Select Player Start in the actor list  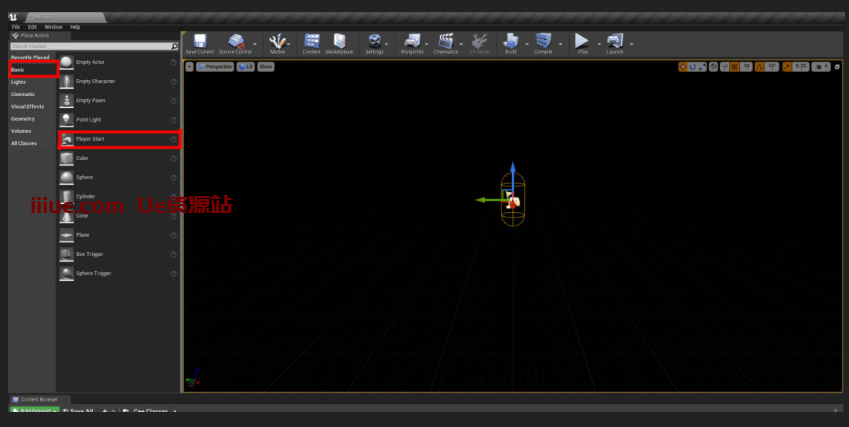click(118, 139)
